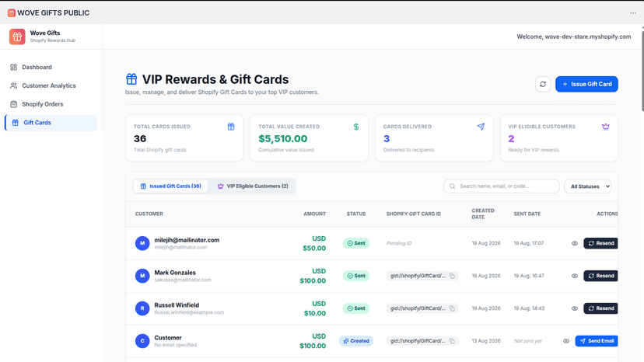Click Pending ID text in first row

click(399, 243)
